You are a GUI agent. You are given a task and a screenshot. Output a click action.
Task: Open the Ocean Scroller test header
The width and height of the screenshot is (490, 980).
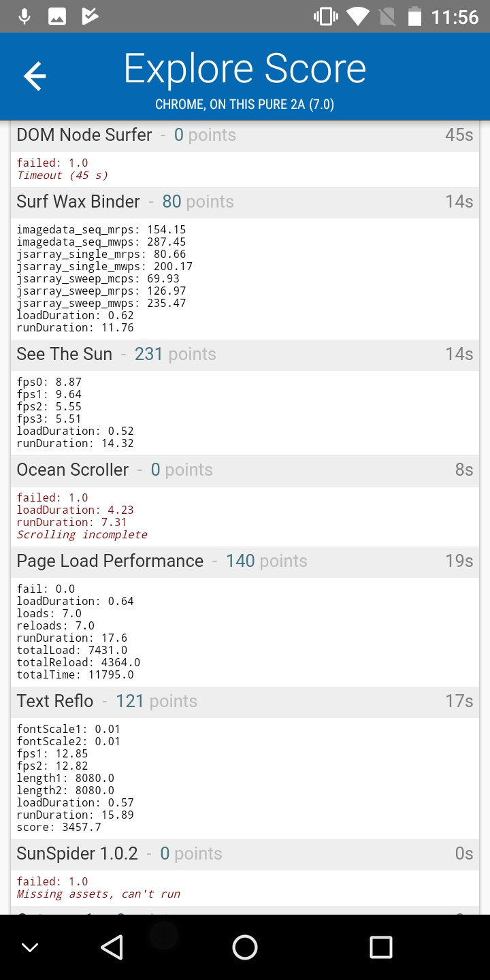(x=245, y=470)
